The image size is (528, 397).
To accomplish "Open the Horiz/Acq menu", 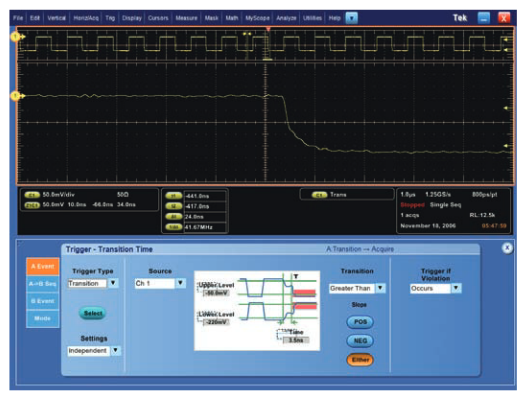I will click(86, 18).
